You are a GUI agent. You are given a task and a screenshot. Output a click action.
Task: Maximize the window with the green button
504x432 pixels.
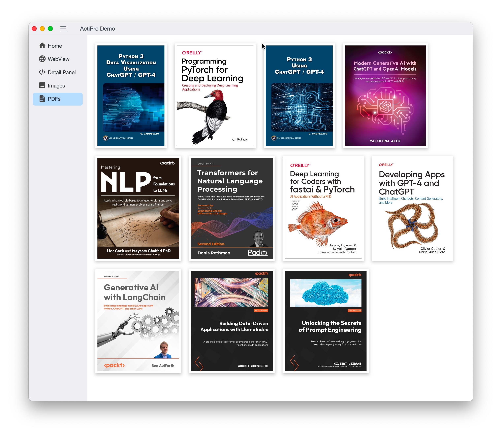click(50, 29)
